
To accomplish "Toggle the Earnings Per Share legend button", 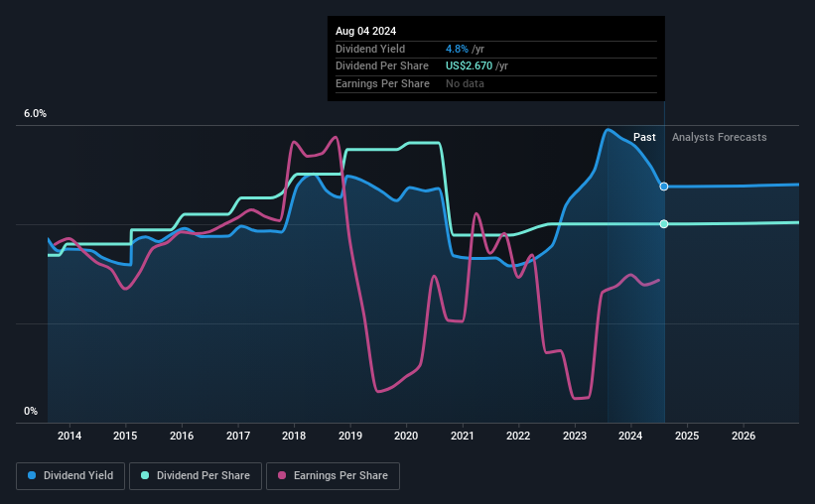I will coord(333,476).
